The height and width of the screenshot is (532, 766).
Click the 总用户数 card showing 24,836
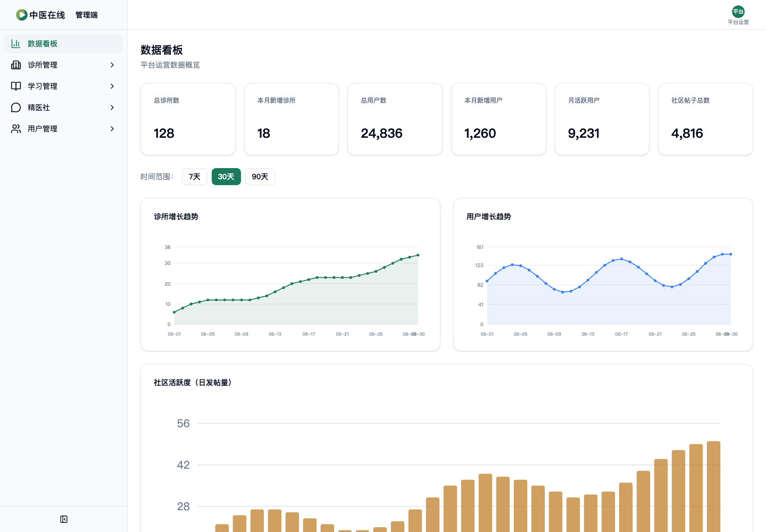pos(395,119)
